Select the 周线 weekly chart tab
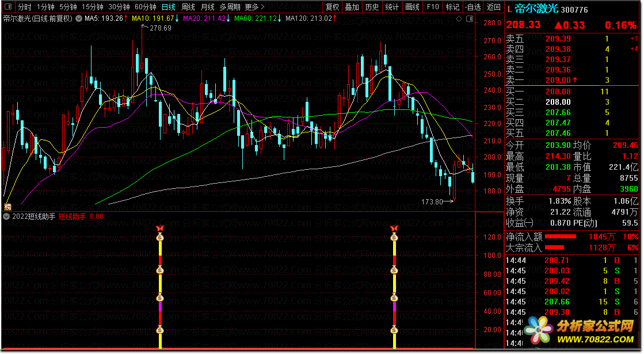644x354 pixels. tap(188, 7)
